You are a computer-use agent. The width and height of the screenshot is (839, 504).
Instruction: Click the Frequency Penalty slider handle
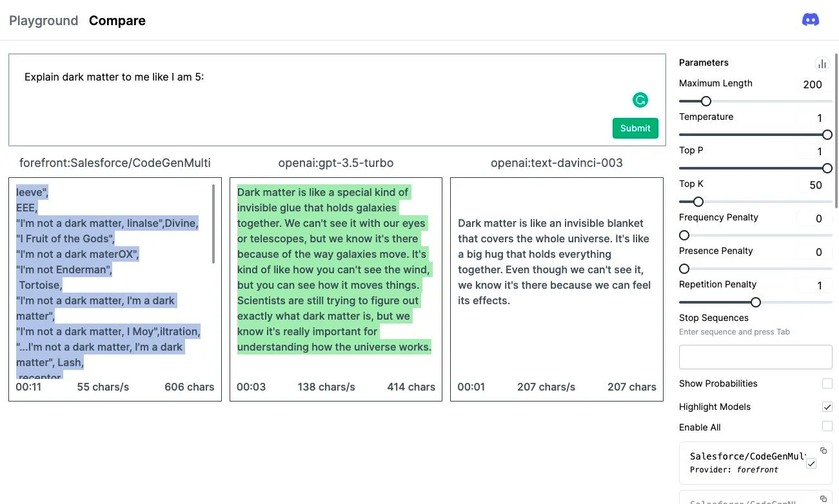pos(684,235)
